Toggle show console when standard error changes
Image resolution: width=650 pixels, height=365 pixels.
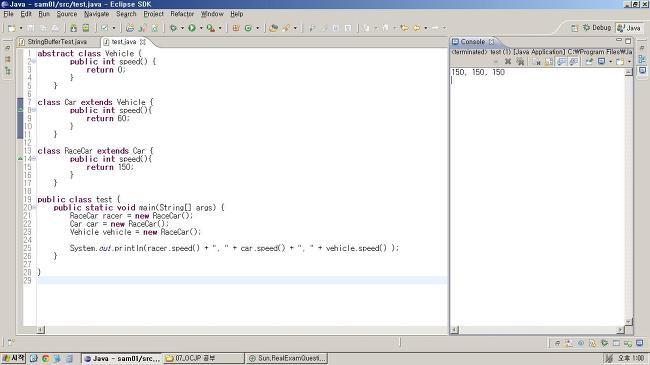[574, 62]
